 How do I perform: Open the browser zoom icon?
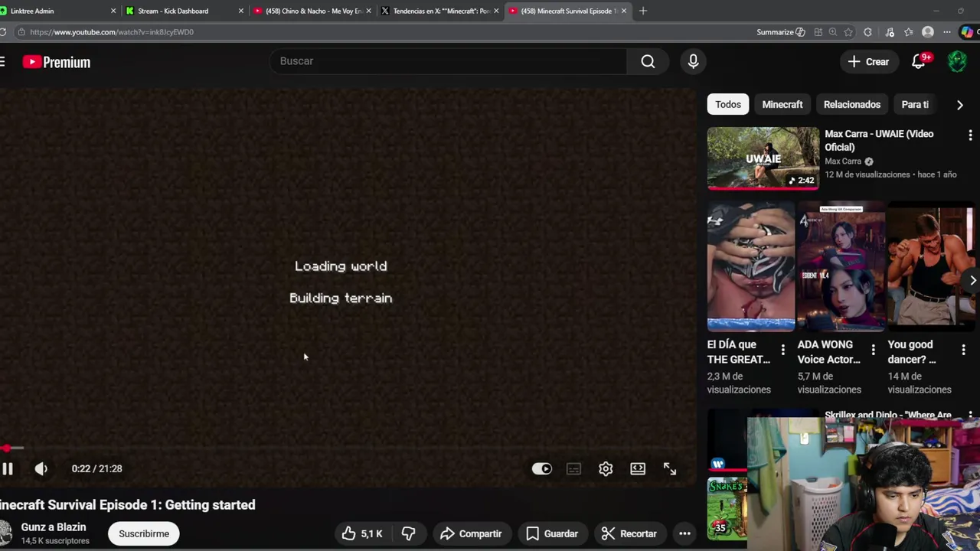[x=833, y=32]
